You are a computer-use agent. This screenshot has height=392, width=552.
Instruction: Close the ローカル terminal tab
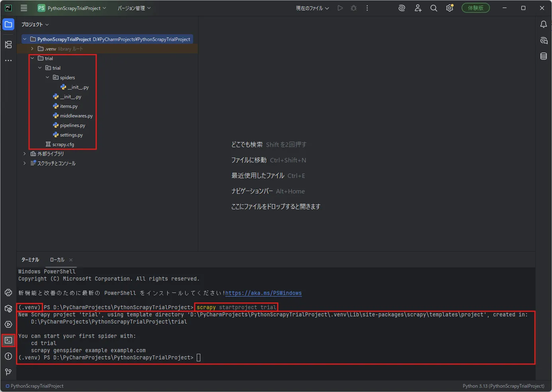click(x=71, y=260)
